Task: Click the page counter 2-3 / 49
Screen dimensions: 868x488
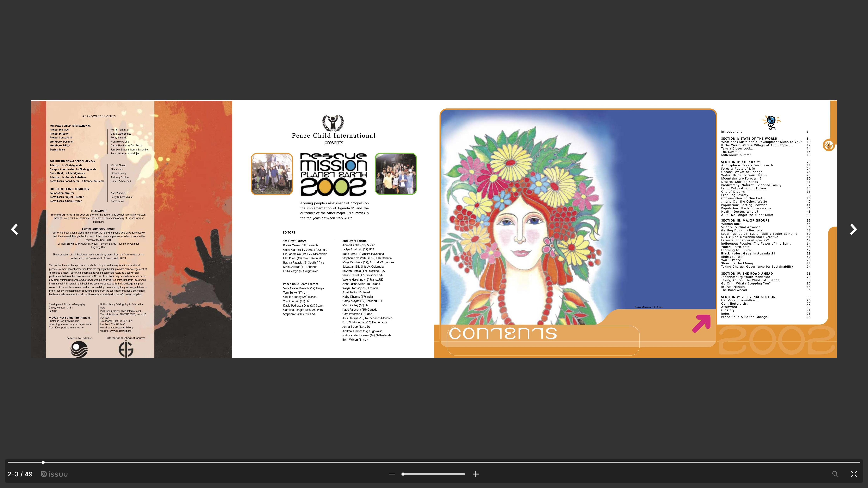Action: [20, 474]
